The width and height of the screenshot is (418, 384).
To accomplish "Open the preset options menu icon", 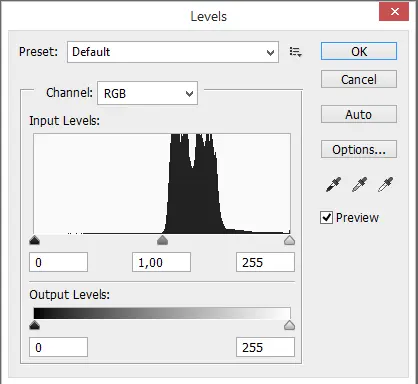I will click(295, 52).
